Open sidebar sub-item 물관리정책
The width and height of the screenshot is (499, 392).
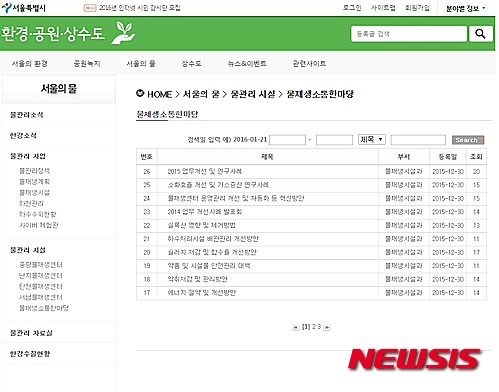pos(34,171)
